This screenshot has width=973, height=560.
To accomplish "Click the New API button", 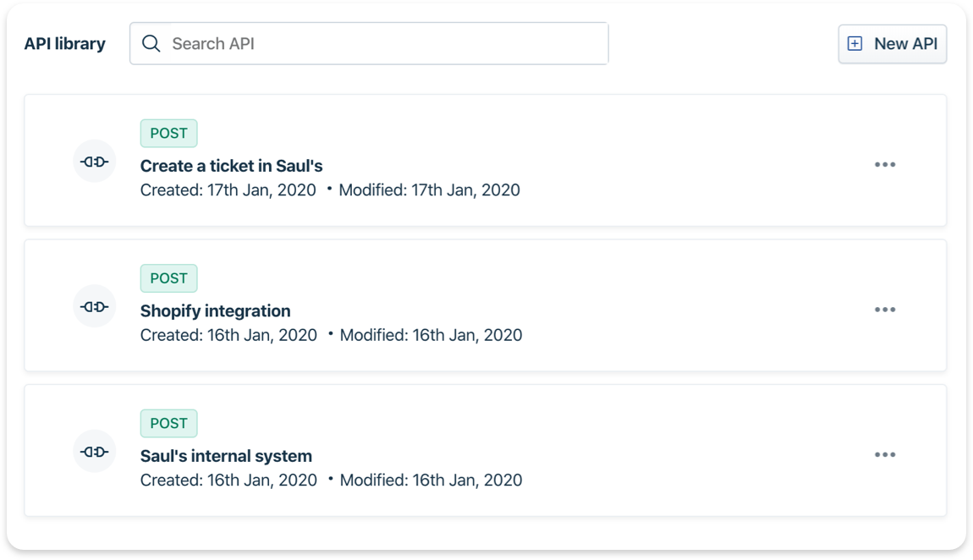I will coord(893,44).
